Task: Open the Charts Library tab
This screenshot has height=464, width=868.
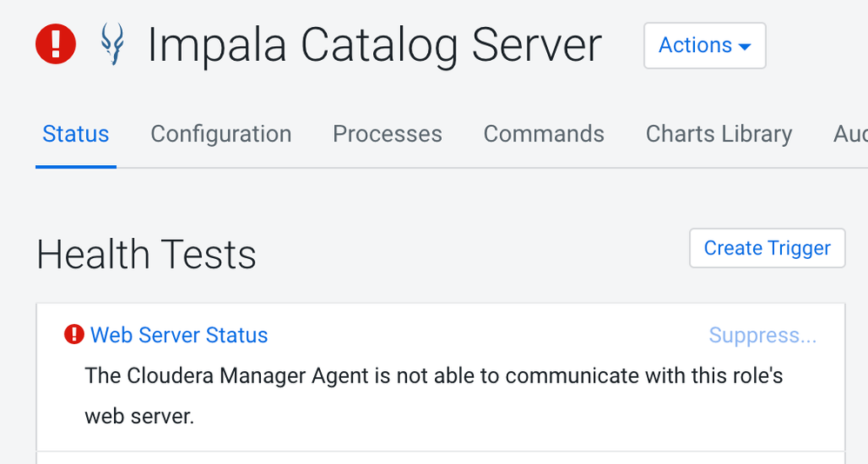Action: tap(718, 134)
